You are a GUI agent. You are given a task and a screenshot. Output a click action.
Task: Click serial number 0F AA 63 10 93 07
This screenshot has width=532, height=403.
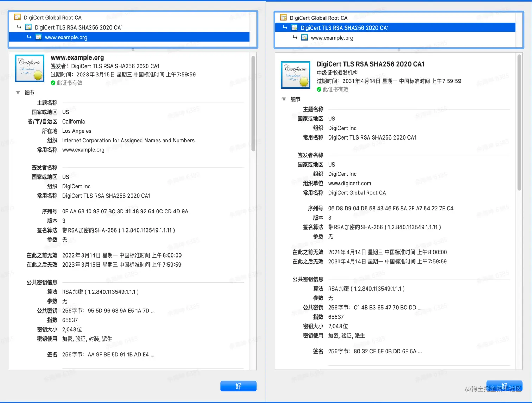(x=125, y=211)
